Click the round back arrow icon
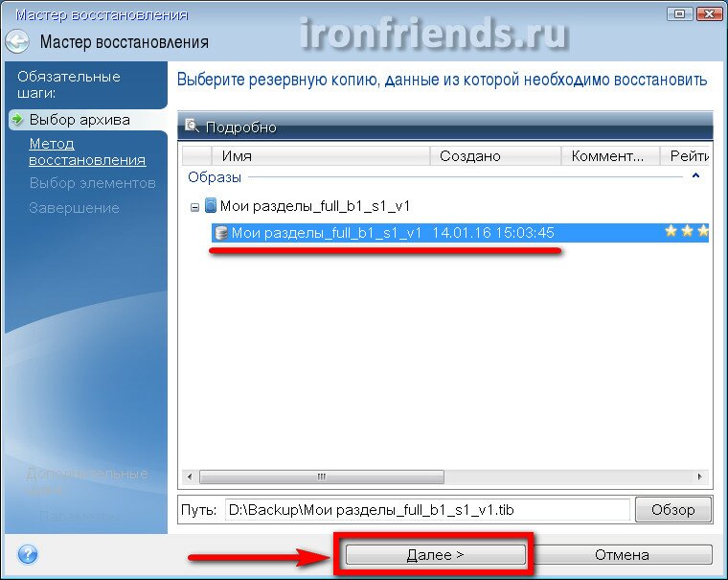Image resolution: width=728 pixels, height=580 pixels. point(17,42)
